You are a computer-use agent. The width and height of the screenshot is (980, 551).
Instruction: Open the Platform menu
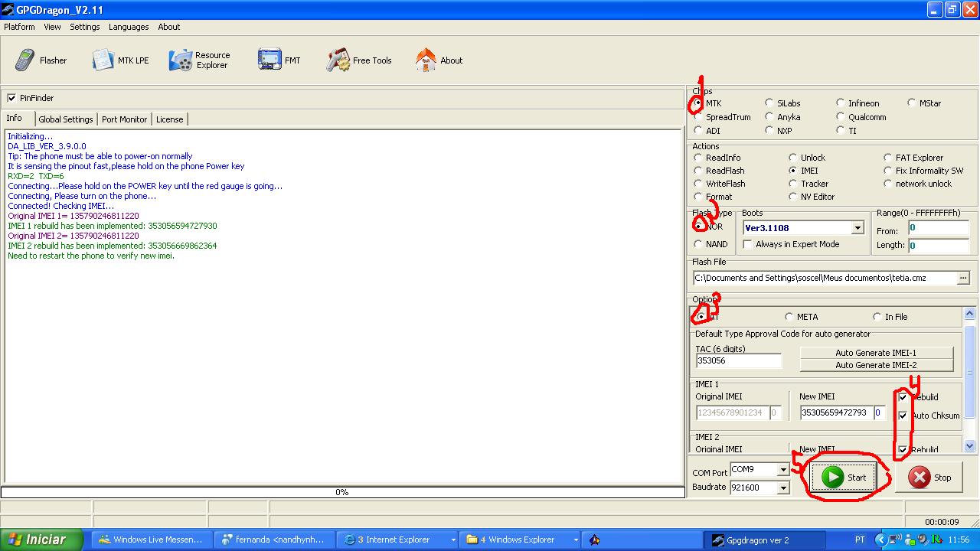tap(19, 27)
